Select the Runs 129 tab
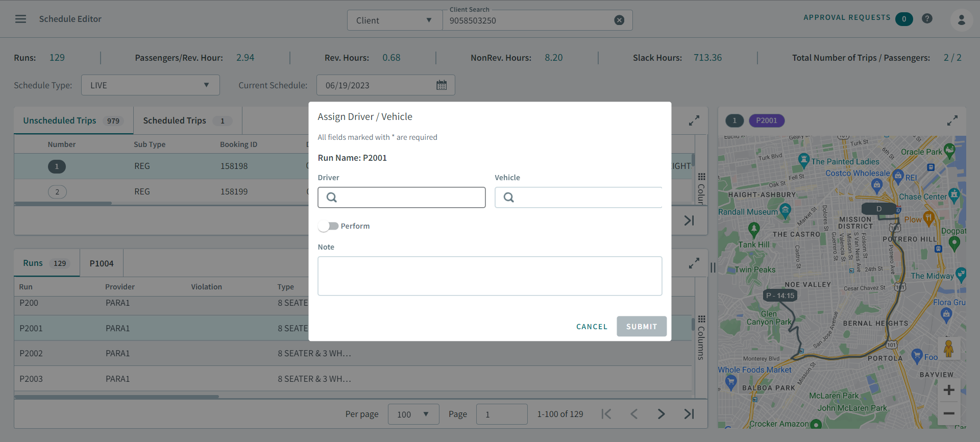980x442 pixels. pyautogui.click(x=47, y=263)
